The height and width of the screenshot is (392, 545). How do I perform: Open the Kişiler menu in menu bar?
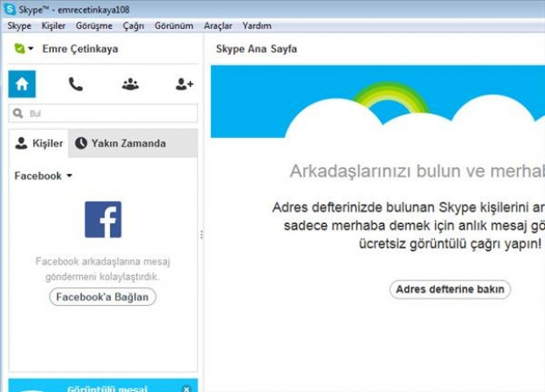tap(54, 25)
